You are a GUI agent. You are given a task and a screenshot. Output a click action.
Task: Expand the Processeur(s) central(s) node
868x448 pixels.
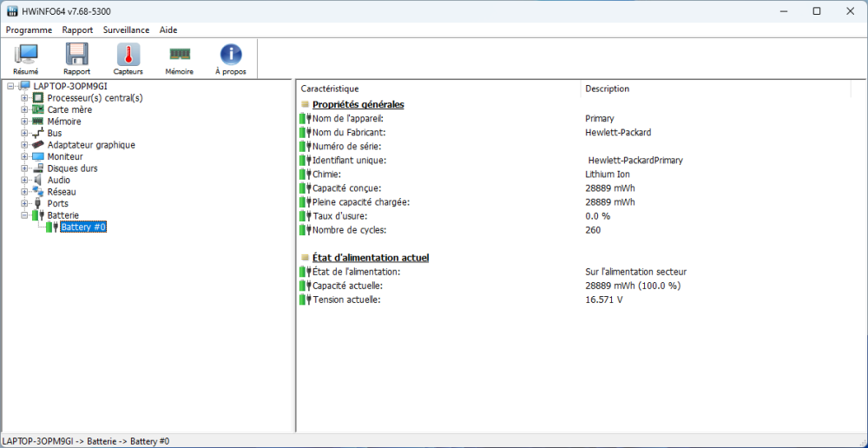(24, 98)
